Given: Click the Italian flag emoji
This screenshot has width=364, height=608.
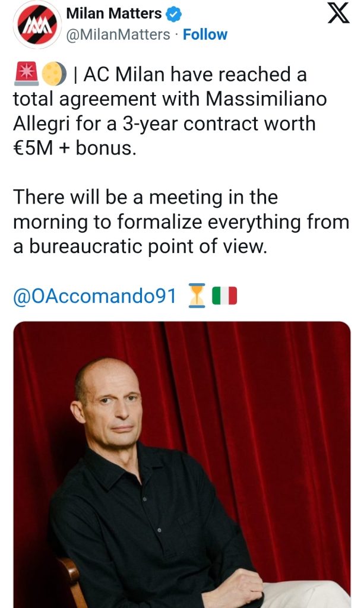Looking at the screenshot, I should tap(224, 296).
